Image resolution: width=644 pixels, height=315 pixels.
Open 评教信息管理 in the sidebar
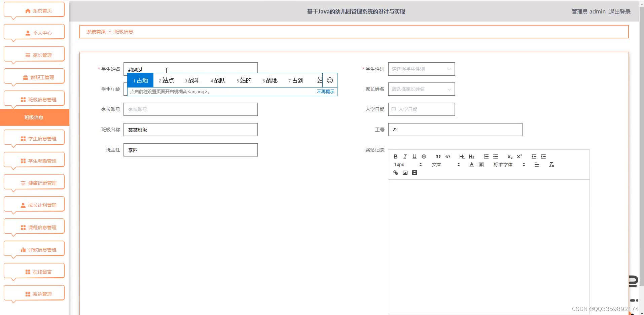click(34, 249)
